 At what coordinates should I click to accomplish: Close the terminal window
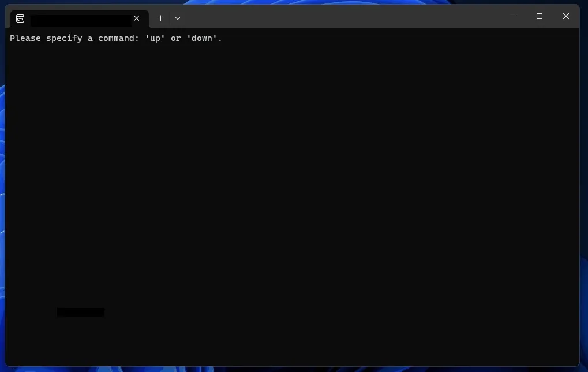point(566,16)
